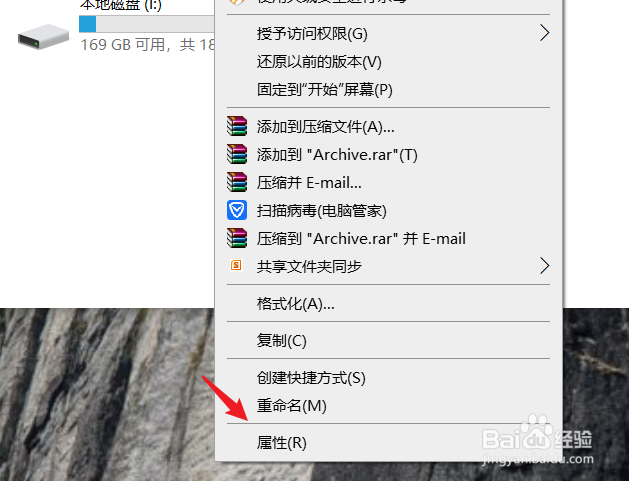Click the orange 共享文件夹同步 icon
Screen dimensions: 629x481
coord(236,265)
